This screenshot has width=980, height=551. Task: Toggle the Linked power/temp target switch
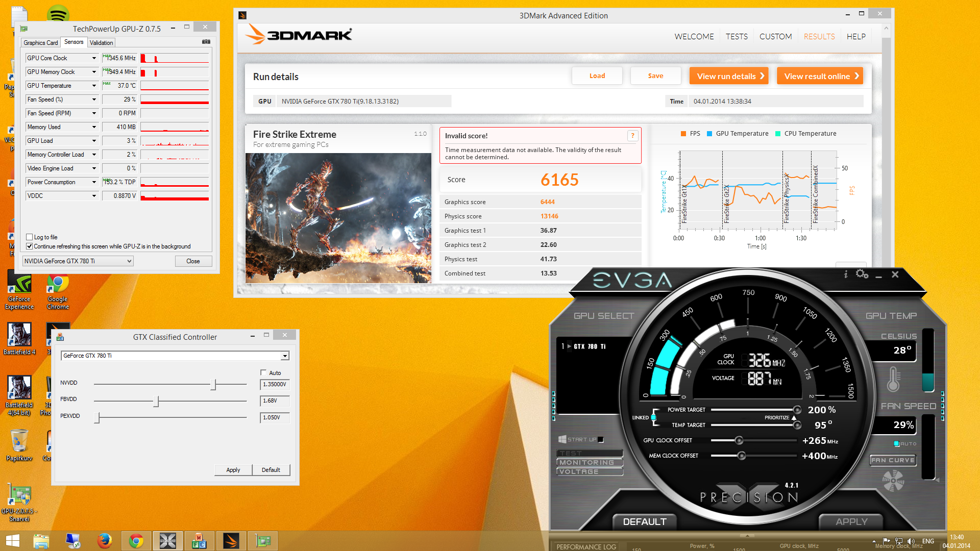653,417
